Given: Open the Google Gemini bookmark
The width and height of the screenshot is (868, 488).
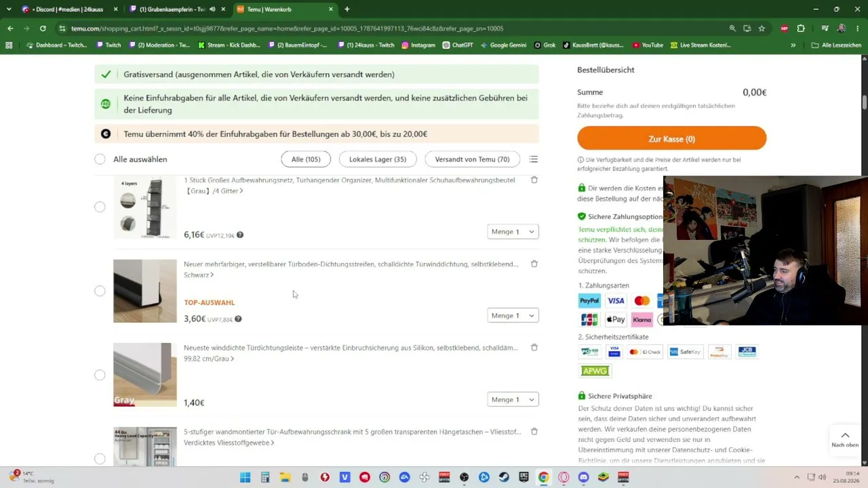Looking at the screenshot, I should coord(503,45).
